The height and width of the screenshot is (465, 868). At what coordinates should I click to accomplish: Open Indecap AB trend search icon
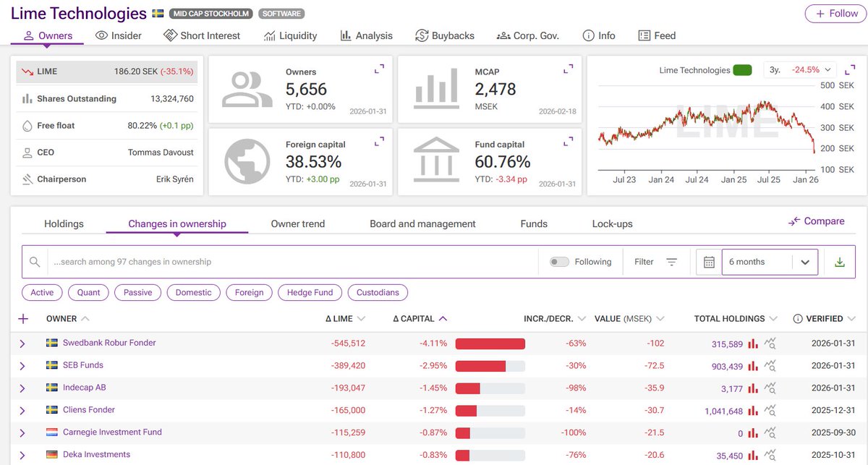point(771,388)
